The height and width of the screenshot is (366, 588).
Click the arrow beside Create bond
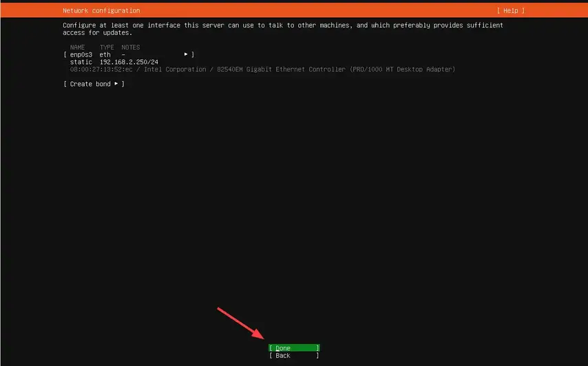pos(116,84)
